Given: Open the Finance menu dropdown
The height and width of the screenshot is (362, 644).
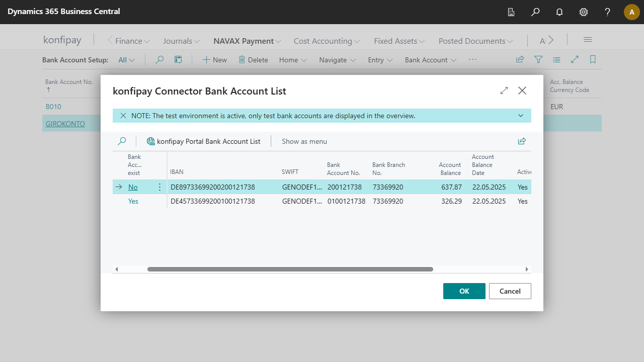Looking at the screenshot, I should (x=132, y=41).
